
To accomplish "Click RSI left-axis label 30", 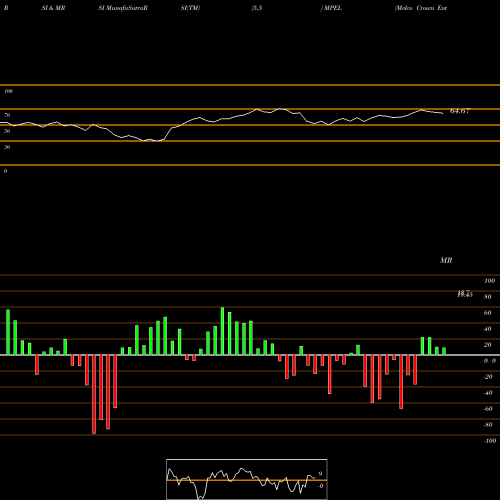I will pyautogui.click(x=7, y=147).
